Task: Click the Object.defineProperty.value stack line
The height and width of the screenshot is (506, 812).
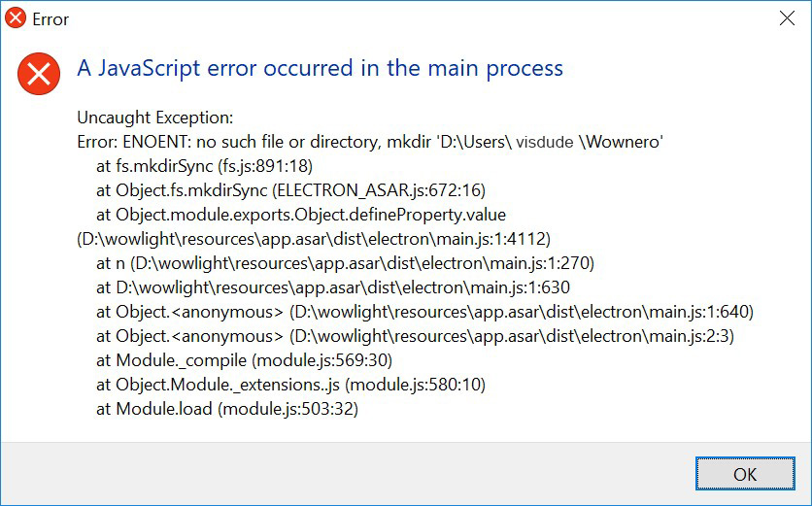Action: [301, 215]
